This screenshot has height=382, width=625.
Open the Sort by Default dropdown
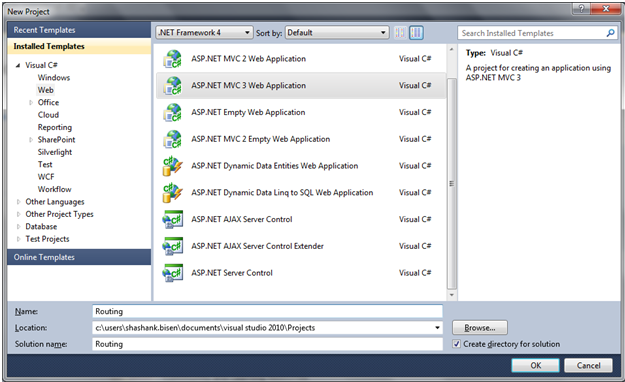pos(337,33)
